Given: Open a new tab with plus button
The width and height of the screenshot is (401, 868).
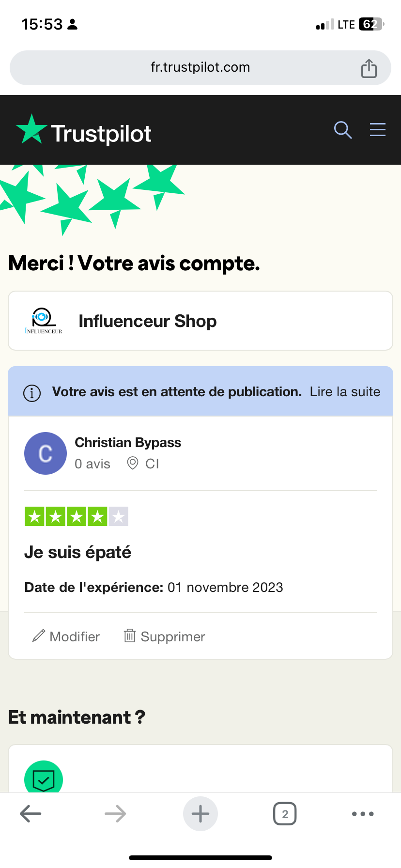Looking at the screenshot, I should click(200, 814).
